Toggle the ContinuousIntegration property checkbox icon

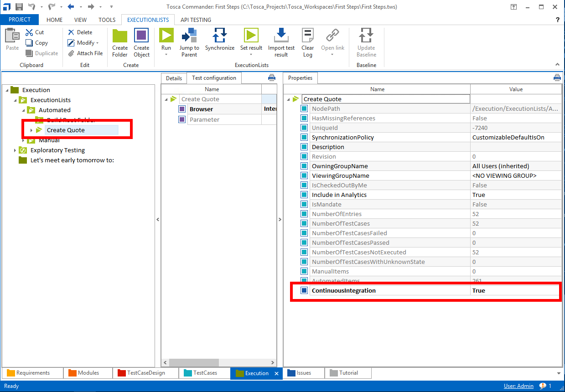304,291
